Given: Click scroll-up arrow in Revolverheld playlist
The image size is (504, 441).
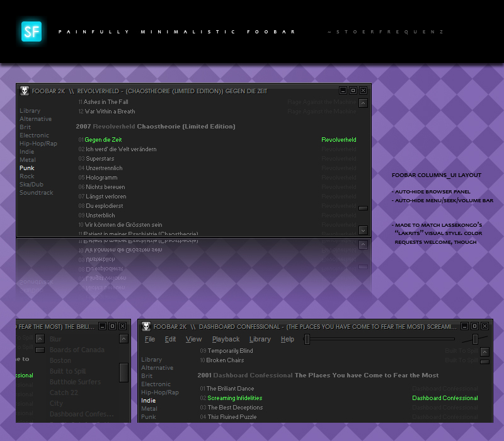Looking at the screenshot, I should pos(364,103).
